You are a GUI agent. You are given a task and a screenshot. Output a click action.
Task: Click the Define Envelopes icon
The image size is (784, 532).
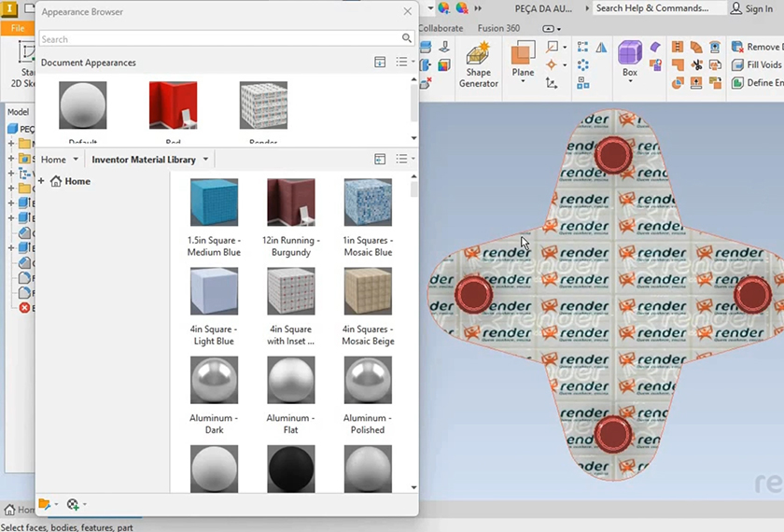pyautogui.click(x=737, y=83)
